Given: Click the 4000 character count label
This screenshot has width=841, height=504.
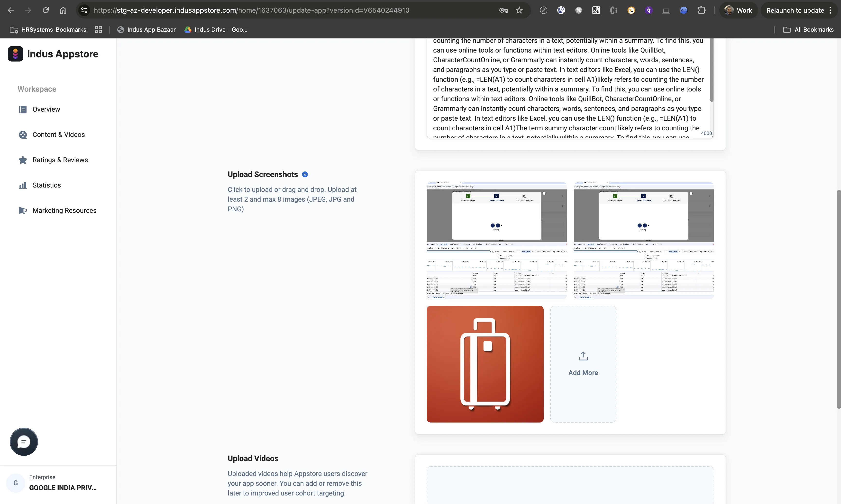Looking at the screenshot, I should tap(706, 134).
